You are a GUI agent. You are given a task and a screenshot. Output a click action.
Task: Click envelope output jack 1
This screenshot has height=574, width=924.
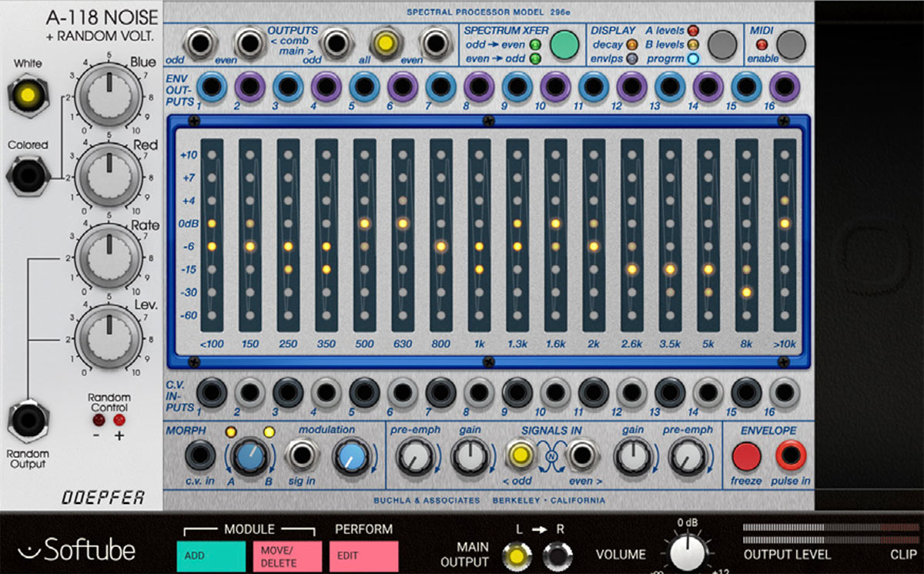[212, 89]
